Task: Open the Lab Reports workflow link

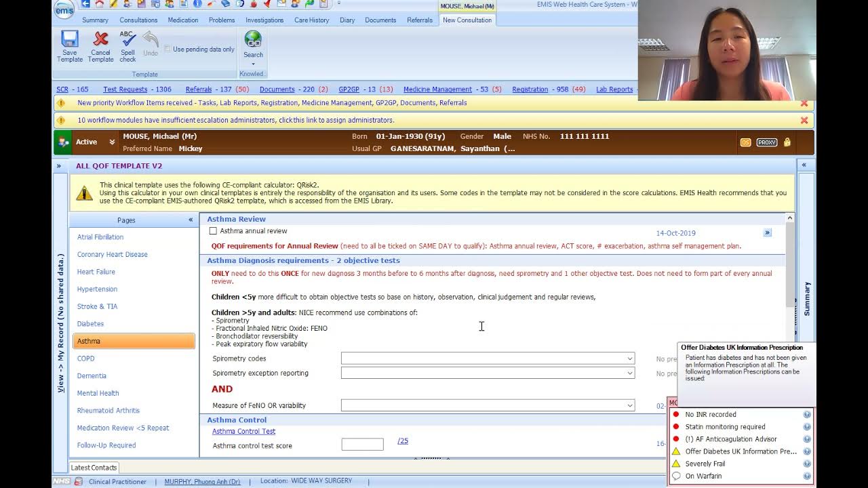Action: (614, 89)
